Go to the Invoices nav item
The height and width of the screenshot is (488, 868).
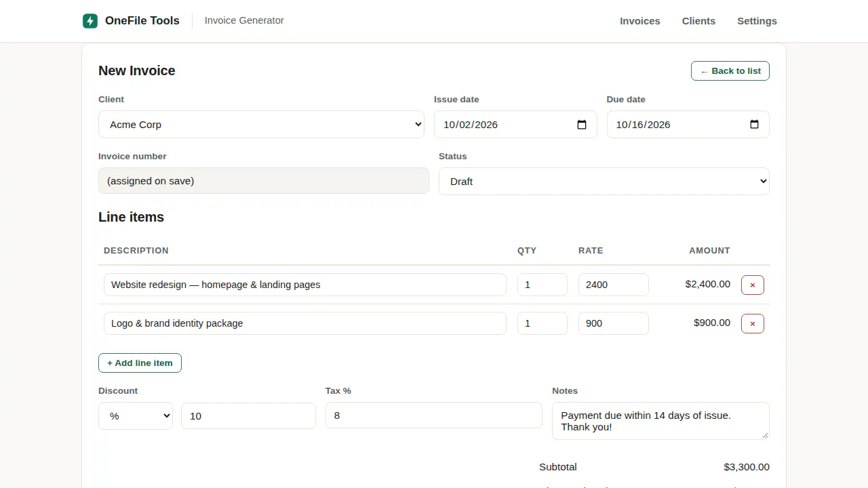pos(640,21)
